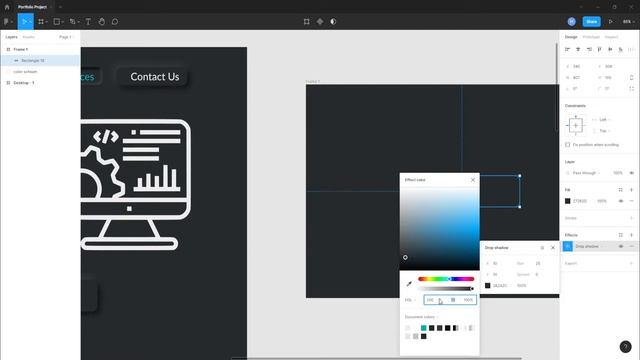Screen dimensions: 640x360
Task: Open the zoom level dropdown
Action: point(629,22)
